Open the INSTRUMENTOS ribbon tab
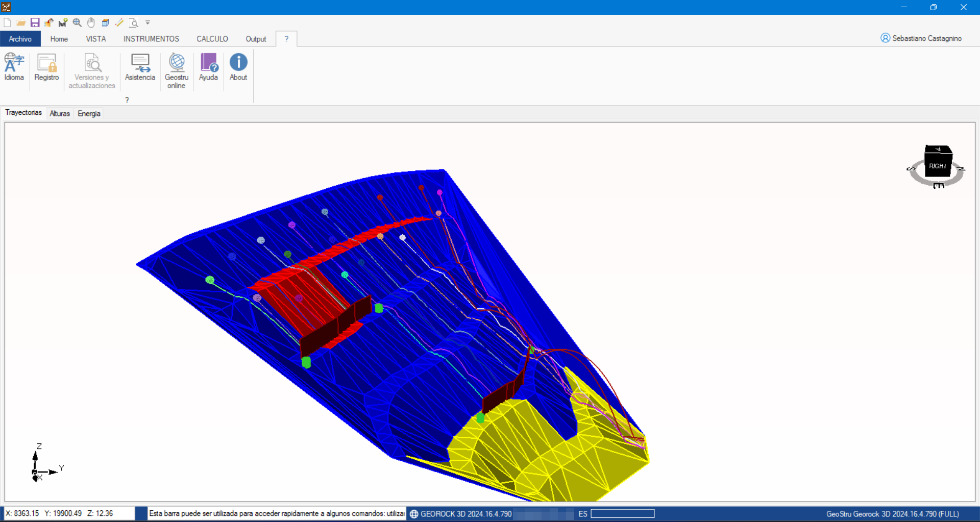Viewport: 980px width, 522px height. [x=151, y=39]
